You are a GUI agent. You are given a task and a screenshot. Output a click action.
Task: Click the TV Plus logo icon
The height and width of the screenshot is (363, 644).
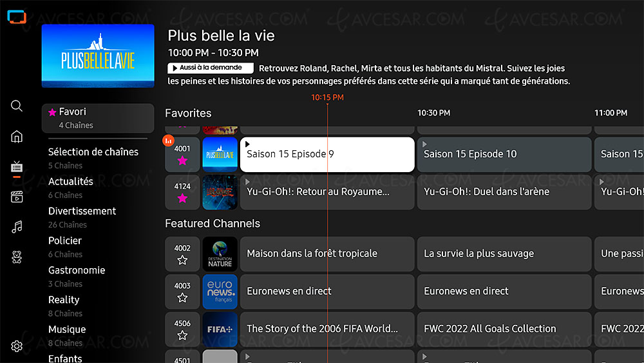click(x=17, y=17)
